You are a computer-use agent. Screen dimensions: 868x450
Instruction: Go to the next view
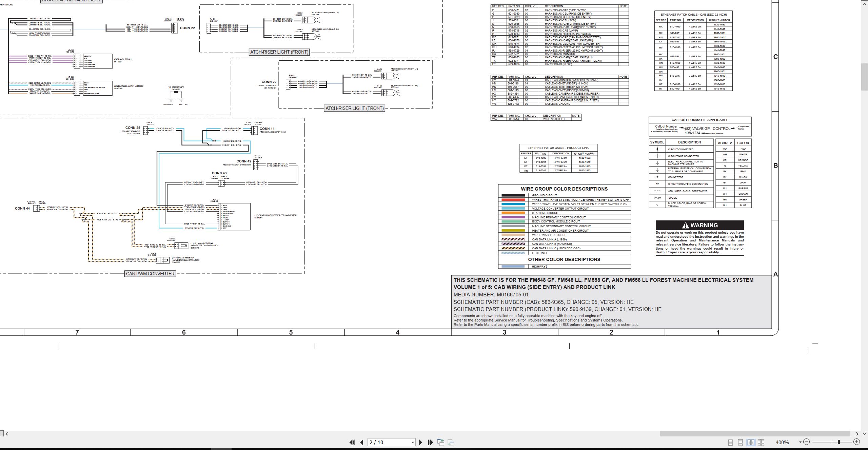click(451, 442)
